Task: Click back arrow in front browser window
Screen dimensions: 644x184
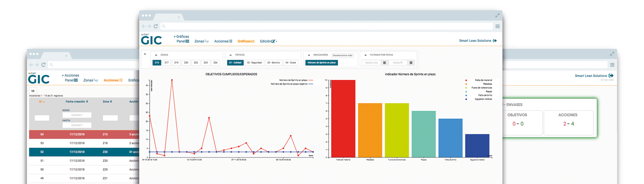Action: coord(144,26)
